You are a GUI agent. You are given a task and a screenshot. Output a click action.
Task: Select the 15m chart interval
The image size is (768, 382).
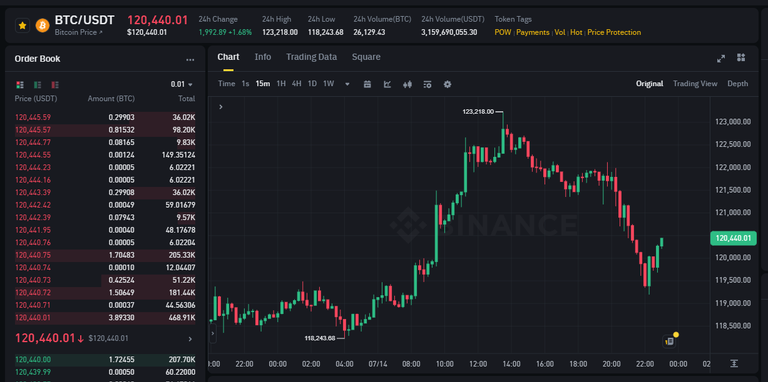263,84
